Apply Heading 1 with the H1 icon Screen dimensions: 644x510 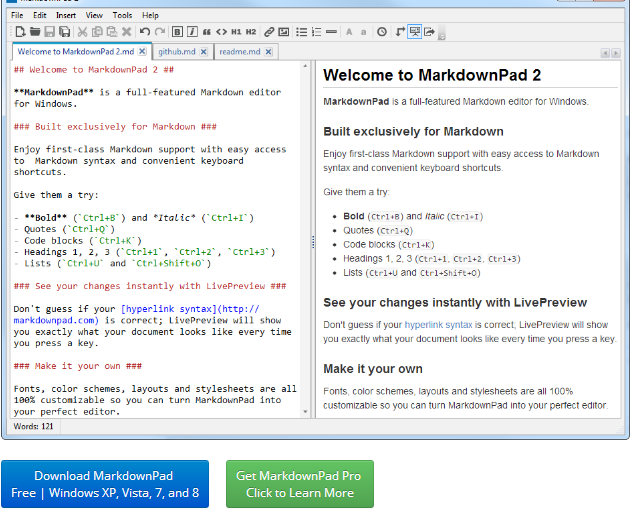click(x=236, y=32)
